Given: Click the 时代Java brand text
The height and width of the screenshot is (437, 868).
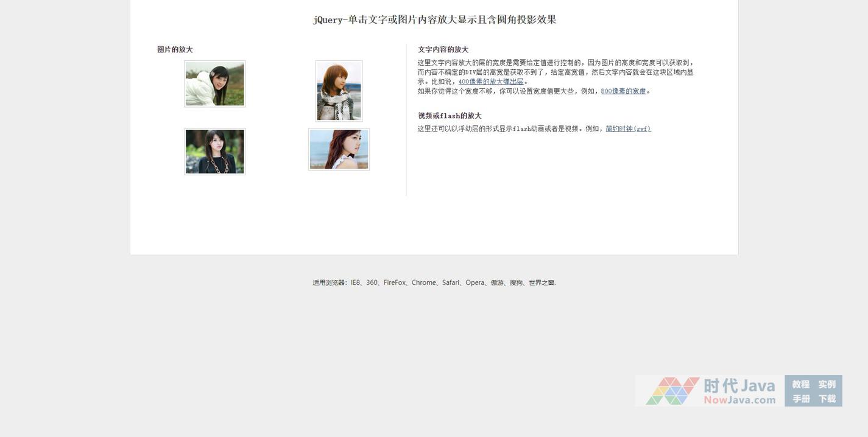Looking at the screenshot, I should coord(739,386).
